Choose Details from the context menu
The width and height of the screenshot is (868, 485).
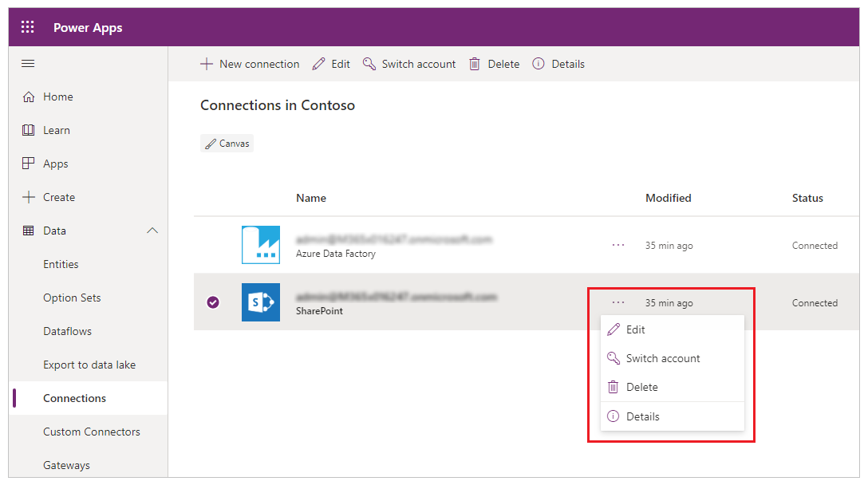[x=642, y=416]
